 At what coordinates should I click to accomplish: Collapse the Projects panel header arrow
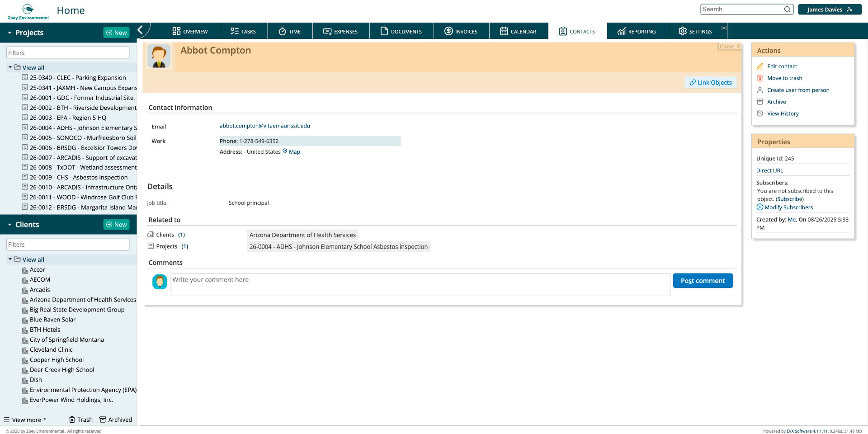point(9,33)
